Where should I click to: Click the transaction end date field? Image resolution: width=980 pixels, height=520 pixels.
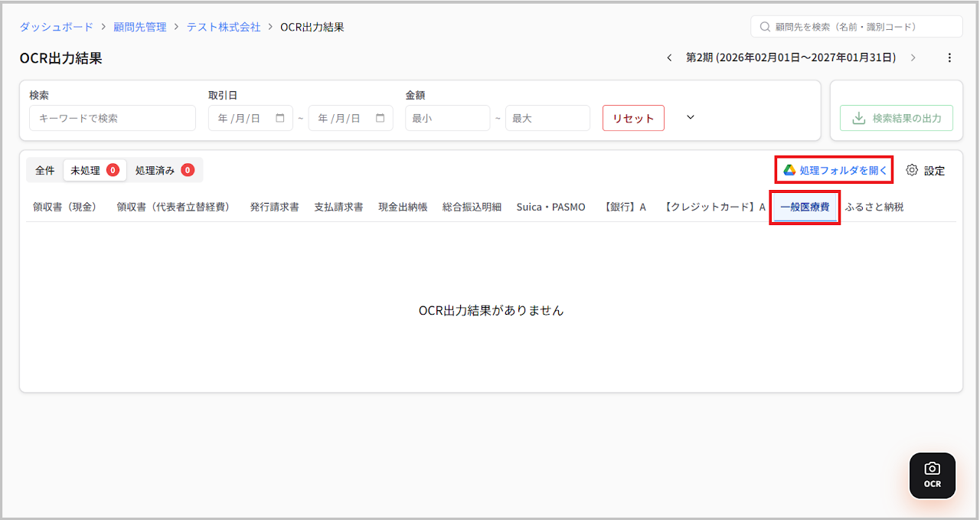coord(351,118)
